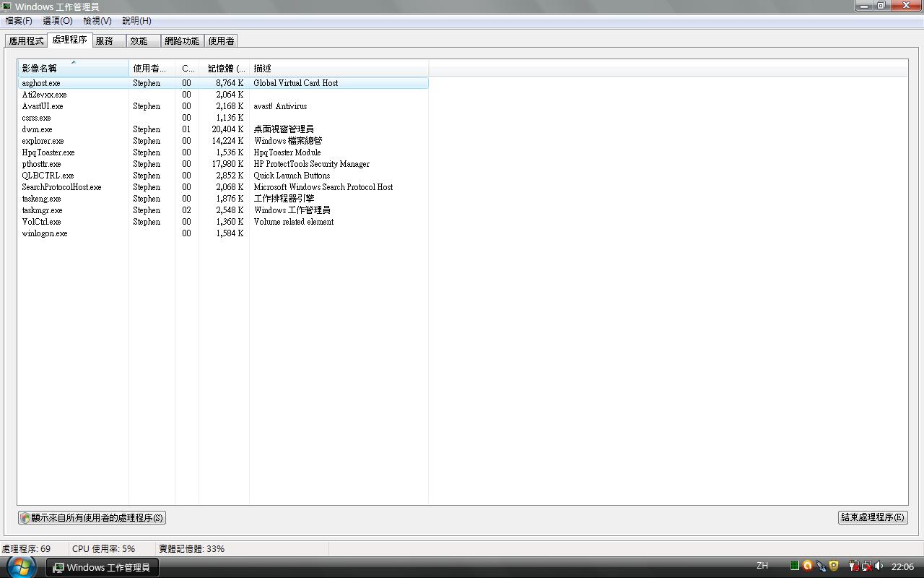Click the 實體記憶體: 33% status entry
The width and height of the screenshot is (924, 578).
click(x=191, y=548)
